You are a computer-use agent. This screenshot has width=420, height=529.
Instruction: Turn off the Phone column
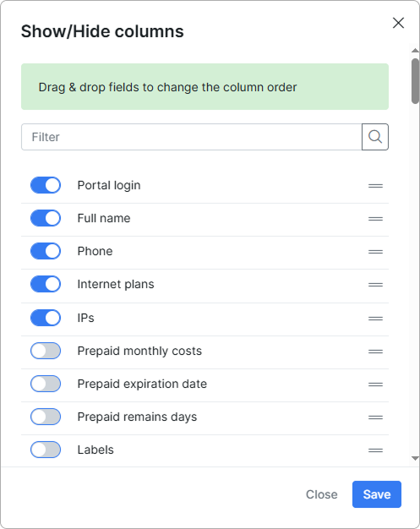point(46,251)
